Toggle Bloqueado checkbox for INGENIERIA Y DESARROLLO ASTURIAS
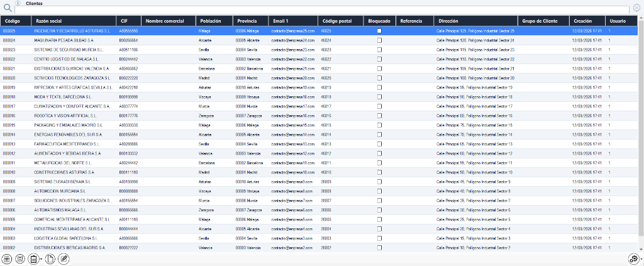The height and width of the screenshot is (266, 644). point(379,31)
